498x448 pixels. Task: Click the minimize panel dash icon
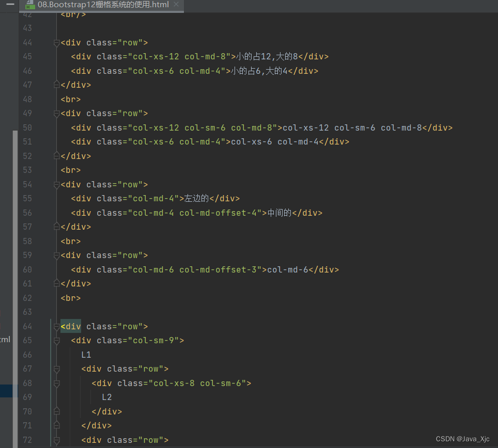[10, 4]
